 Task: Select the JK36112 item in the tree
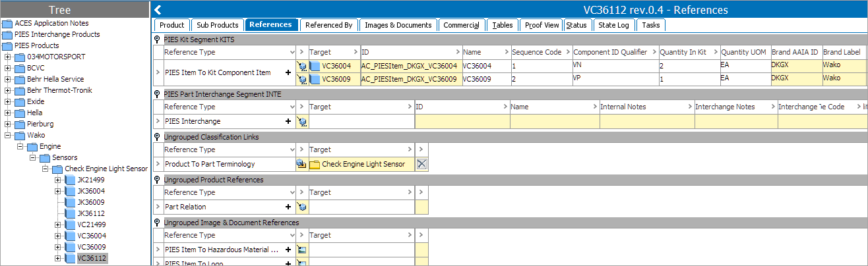pyautogui.click(x=90, y=213)
